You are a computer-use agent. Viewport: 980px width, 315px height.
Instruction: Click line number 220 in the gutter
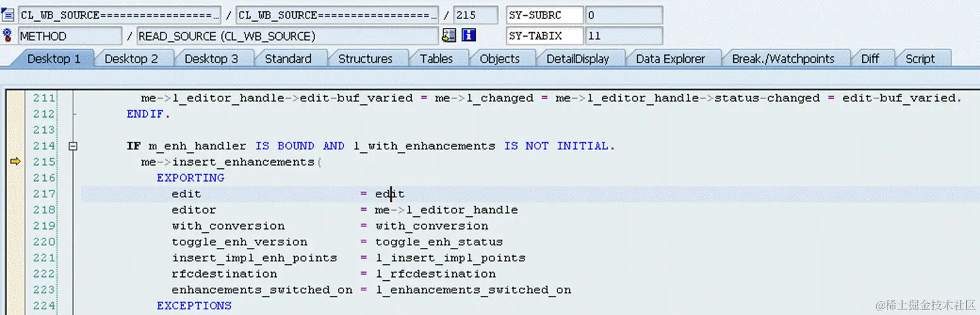pyautogui.click(x=44, y=242)
